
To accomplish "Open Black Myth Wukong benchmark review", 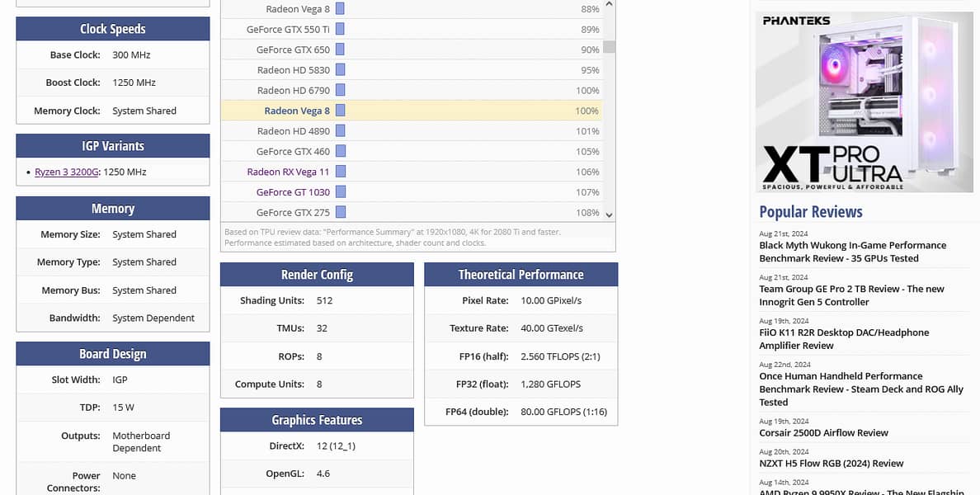I will (x=852, y=252).
